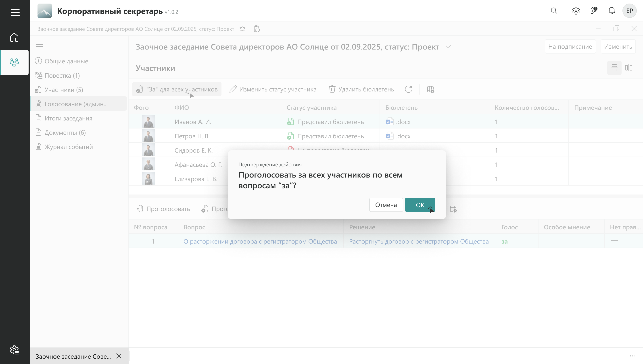Click the refresh icon in the participants toolbar
643x364 pixels.
tap(408, 89)
